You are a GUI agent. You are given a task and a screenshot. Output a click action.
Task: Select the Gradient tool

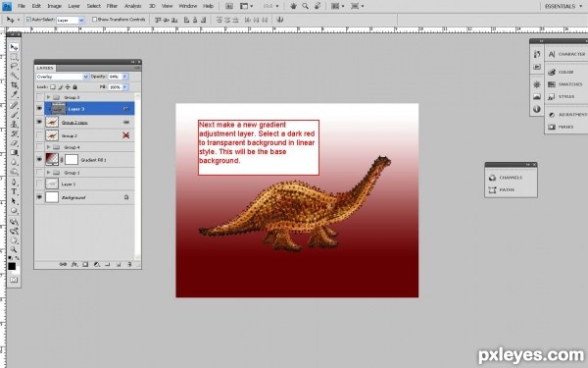(14, 152)
